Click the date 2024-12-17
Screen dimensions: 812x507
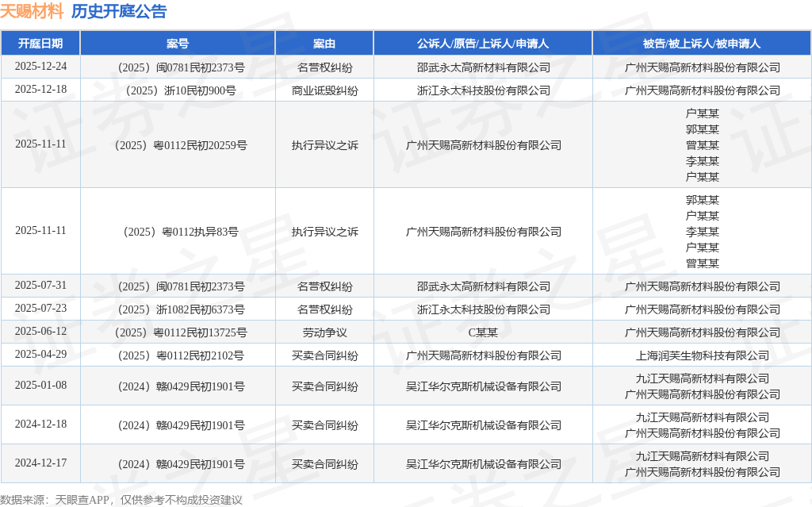pos(40,463)
